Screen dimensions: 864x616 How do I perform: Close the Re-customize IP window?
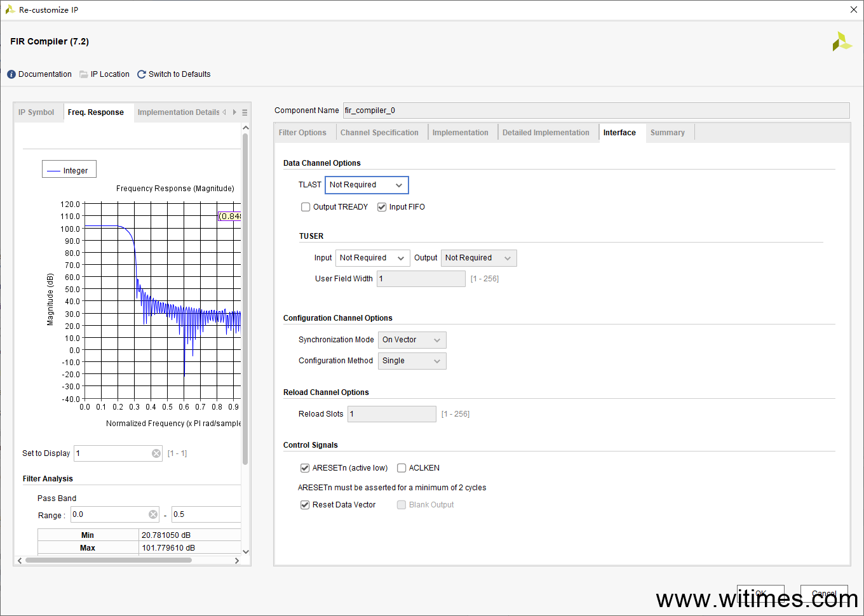pos(854,10)
